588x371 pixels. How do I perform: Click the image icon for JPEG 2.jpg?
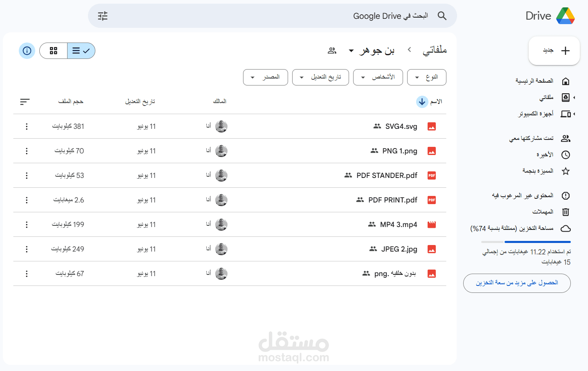point(432,249)
